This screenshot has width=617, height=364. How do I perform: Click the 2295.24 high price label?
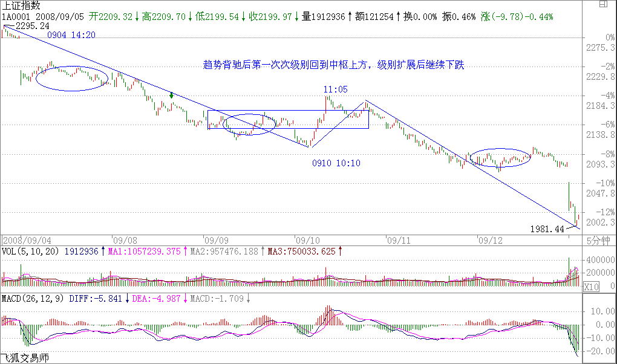pyautogui.click(x=32, y=26)
